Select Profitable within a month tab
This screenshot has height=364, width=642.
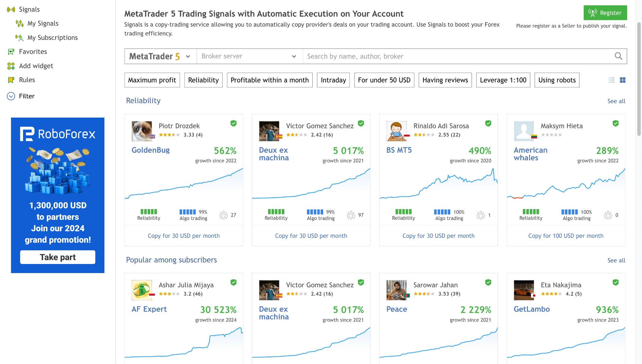point(270,80)
